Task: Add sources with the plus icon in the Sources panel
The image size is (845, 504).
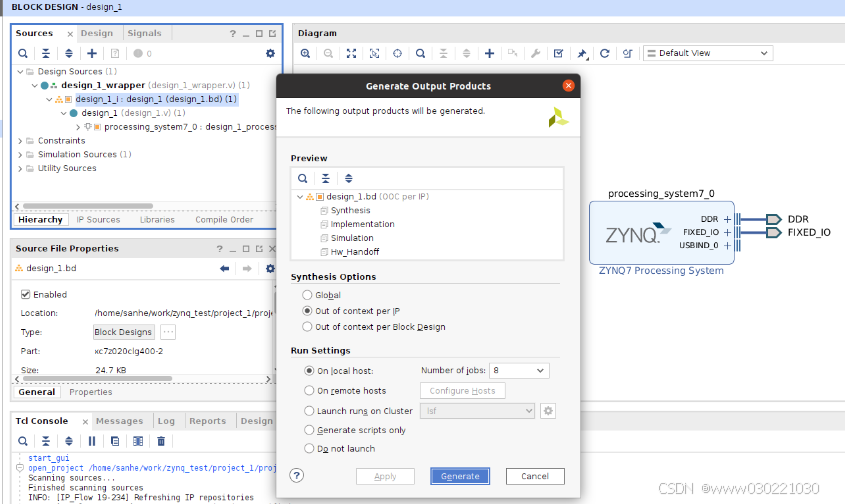Action: coord(92,53)
